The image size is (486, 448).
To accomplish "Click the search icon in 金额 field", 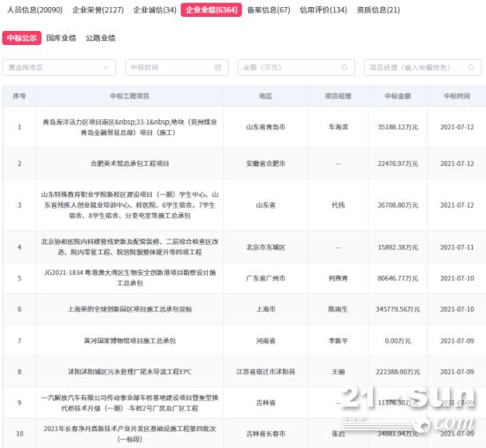I will [x=345, y=67].
